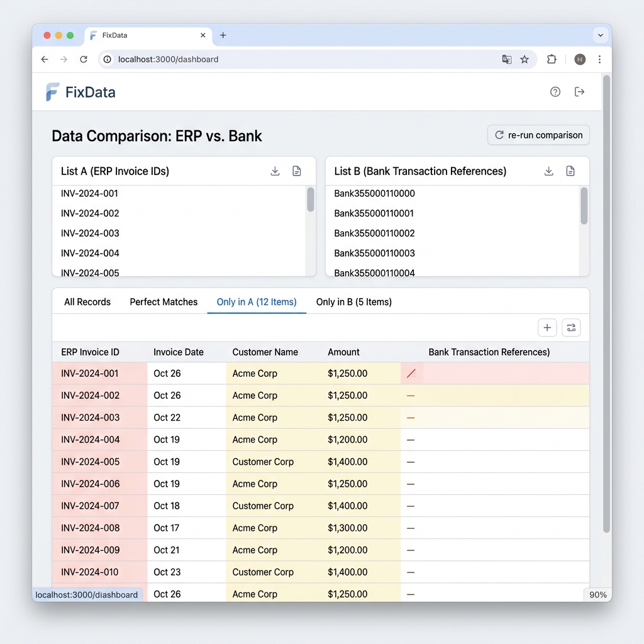Click the List A (ERP Invoice IDs) title
This screenshot has height=644, width=644.
(x=115, y=171)
